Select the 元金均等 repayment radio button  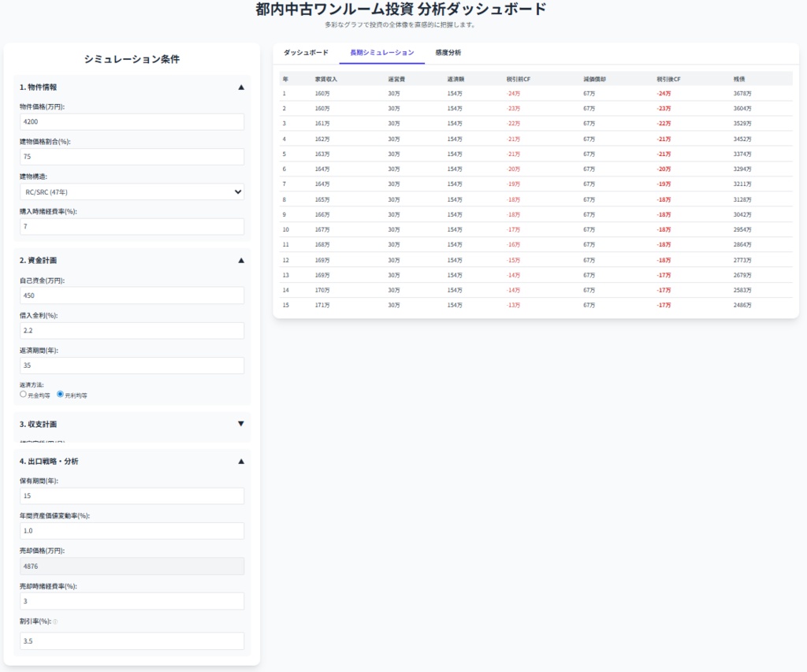point(23,394)
